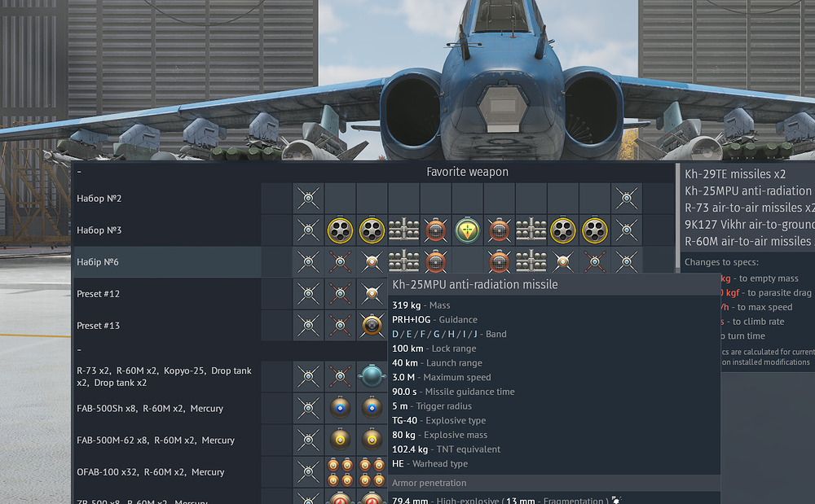
Task: Click the last missile icon in Набор №2
Action: coord(626,199)
